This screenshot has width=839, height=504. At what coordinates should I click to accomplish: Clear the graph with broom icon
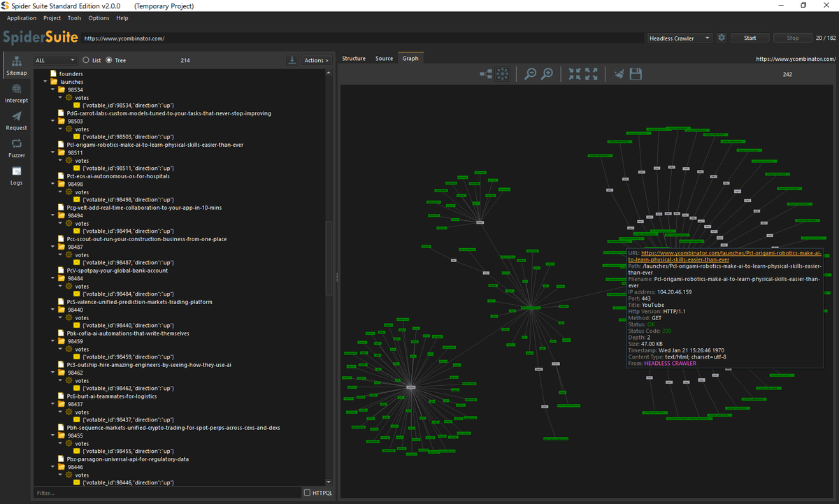click(619, 73)
